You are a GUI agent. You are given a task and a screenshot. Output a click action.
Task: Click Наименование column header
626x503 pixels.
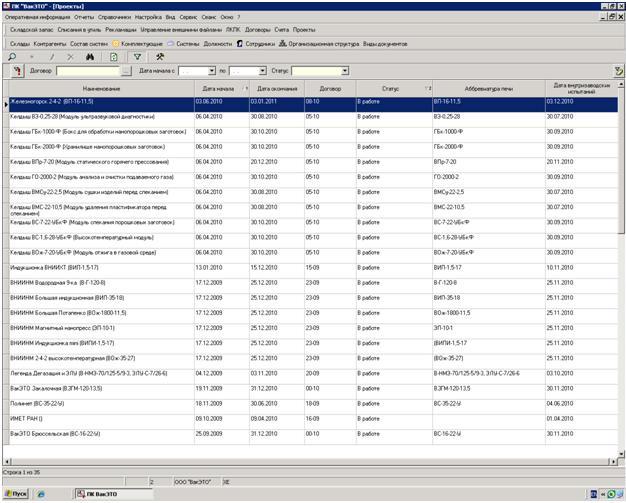pos(101,89)
